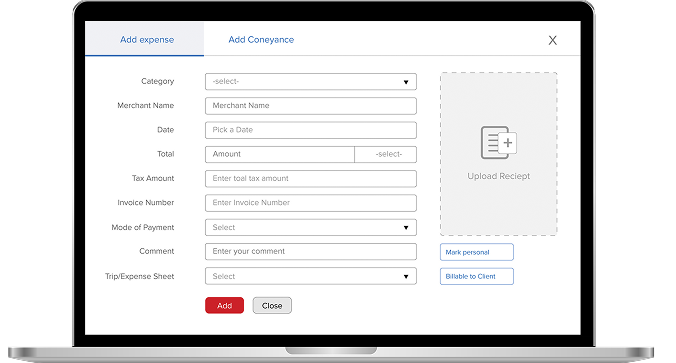Click the total tax amount field
676x363 pixels.
(x=311, y=178)
